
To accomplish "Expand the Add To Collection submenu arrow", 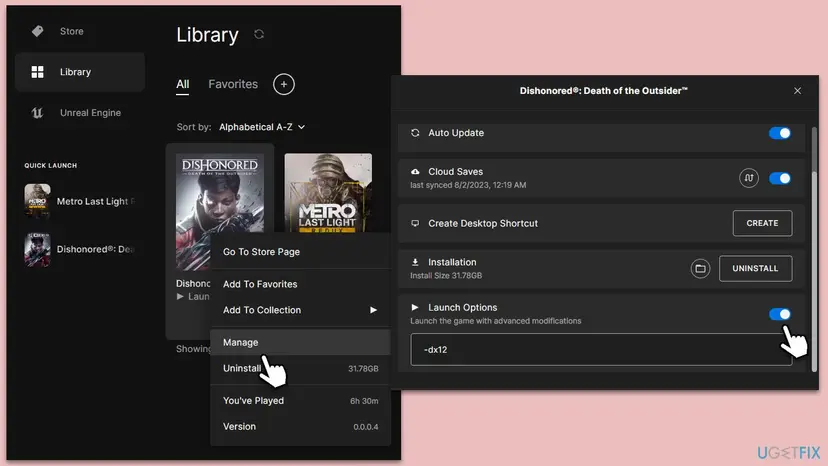I will pyautogui.click(x=373, y=310).
